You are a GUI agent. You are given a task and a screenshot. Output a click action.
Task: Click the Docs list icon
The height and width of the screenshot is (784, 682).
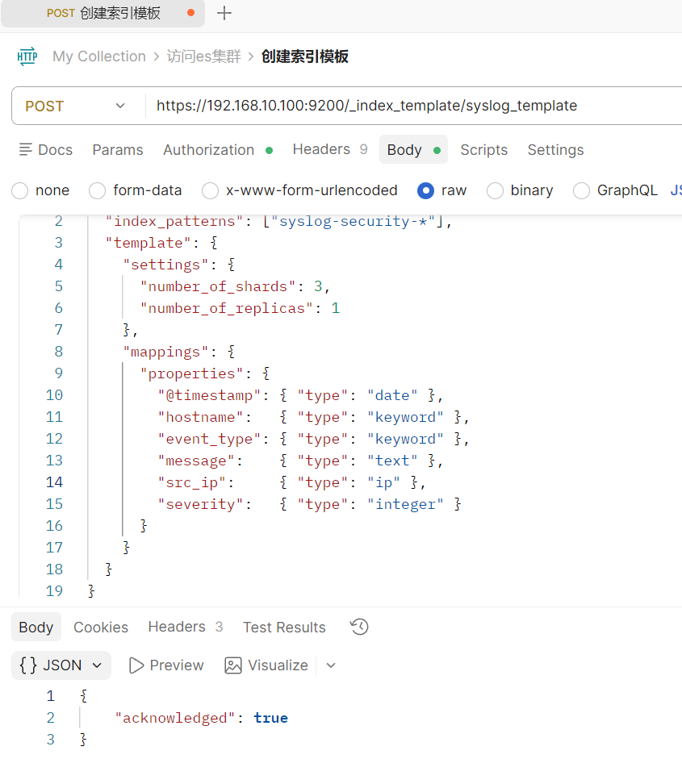(26, 150)
